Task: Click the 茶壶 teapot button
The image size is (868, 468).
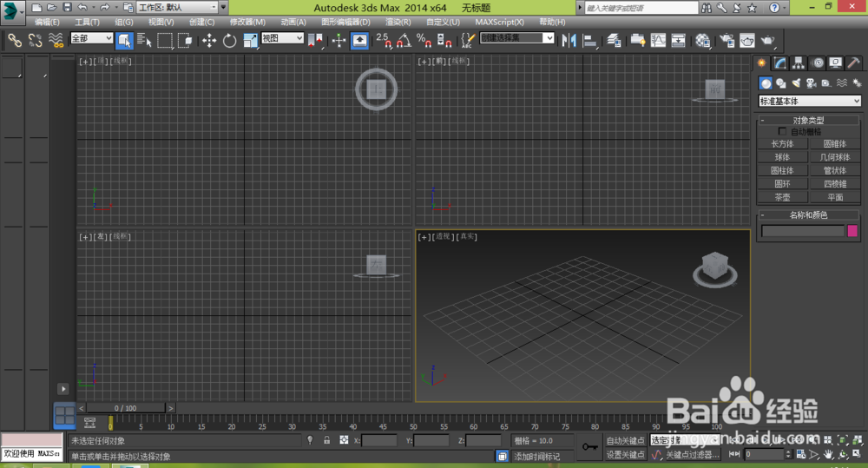Action: (782, 197)
